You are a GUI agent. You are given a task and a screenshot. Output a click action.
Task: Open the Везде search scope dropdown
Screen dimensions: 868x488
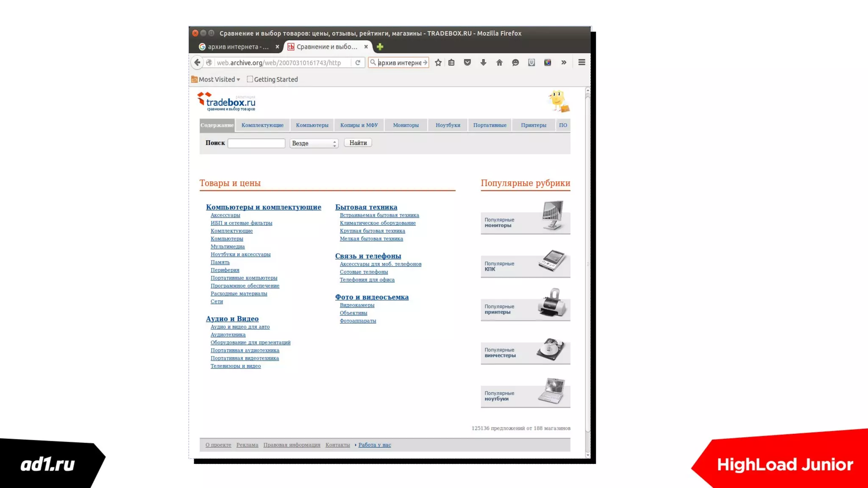click(314, 143)
